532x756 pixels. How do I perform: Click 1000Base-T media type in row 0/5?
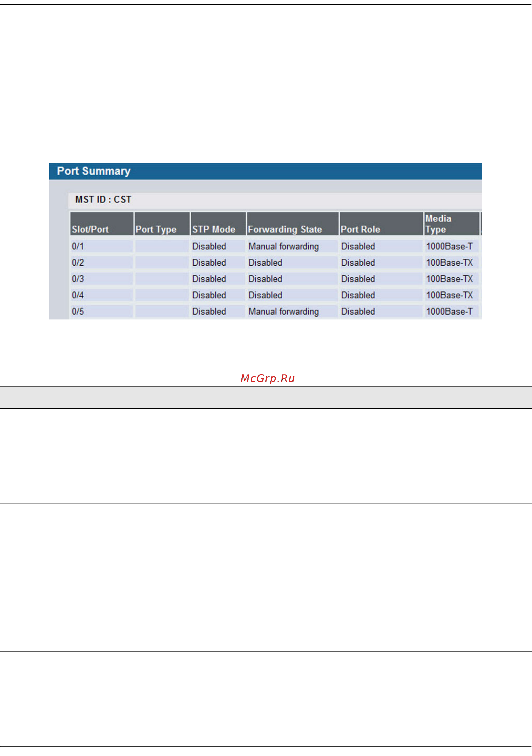449,312
